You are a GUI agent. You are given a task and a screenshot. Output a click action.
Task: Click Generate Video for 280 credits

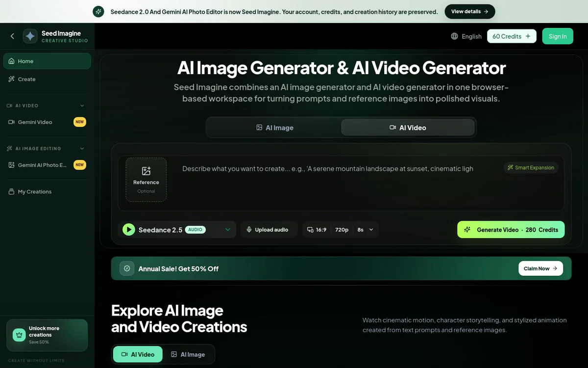coord(511,230)
